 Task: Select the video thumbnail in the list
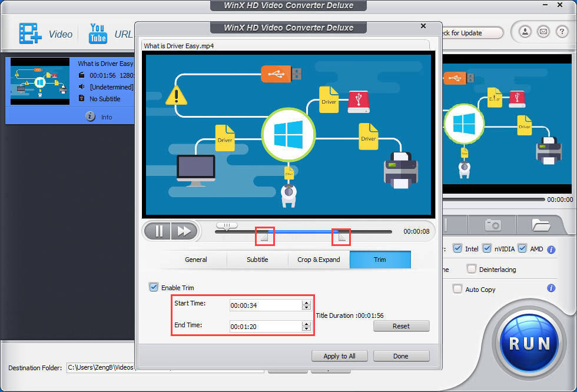40,81
